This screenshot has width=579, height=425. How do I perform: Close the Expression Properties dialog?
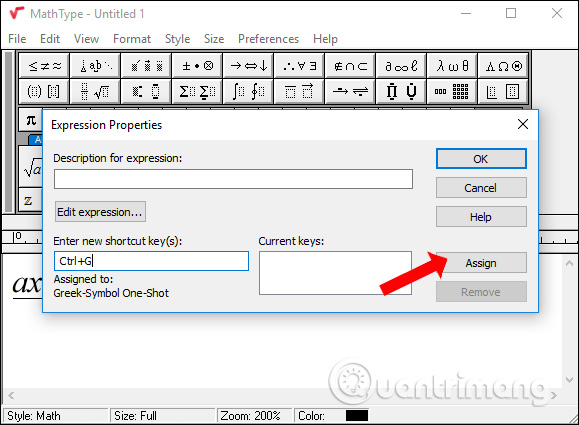523,124
